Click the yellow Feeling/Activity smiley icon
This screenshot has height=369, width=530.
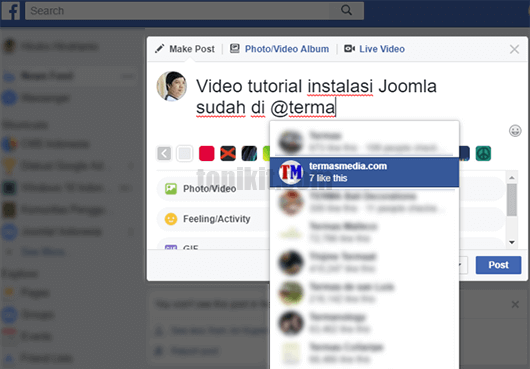pyautogui.click(x=171, y=219)
